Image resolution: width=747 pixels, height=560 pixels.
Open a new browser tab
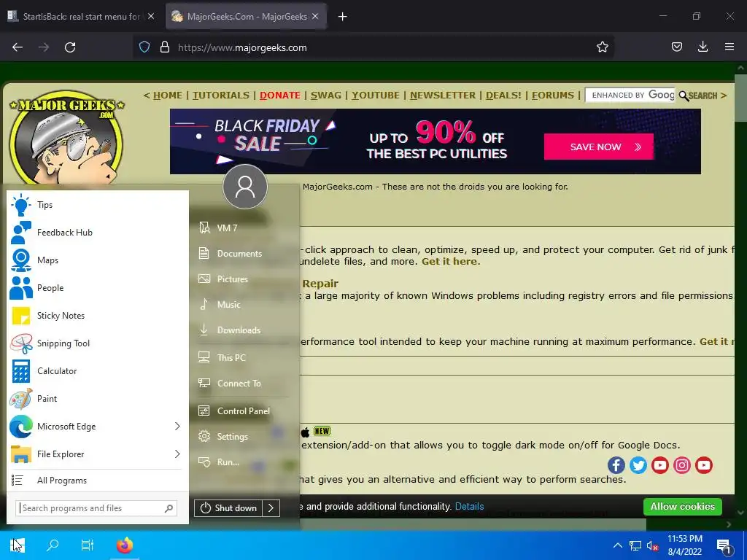point(343,17)
